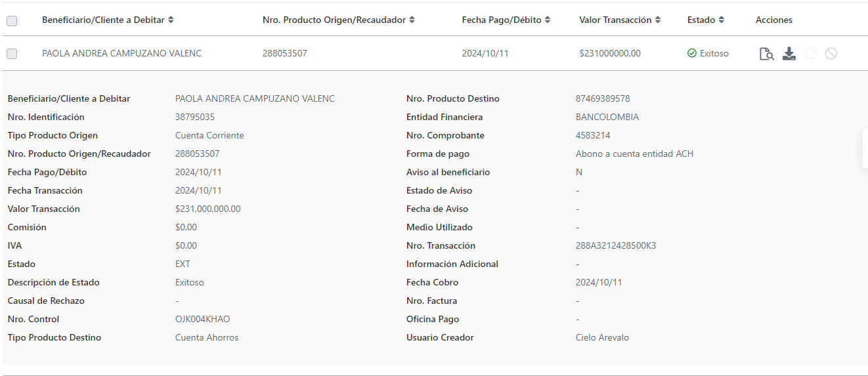The image size is (868, 376).
Task: Click PAOLA ANDREA CAMPUZANO VALENC in row
Action: (122, 54)
